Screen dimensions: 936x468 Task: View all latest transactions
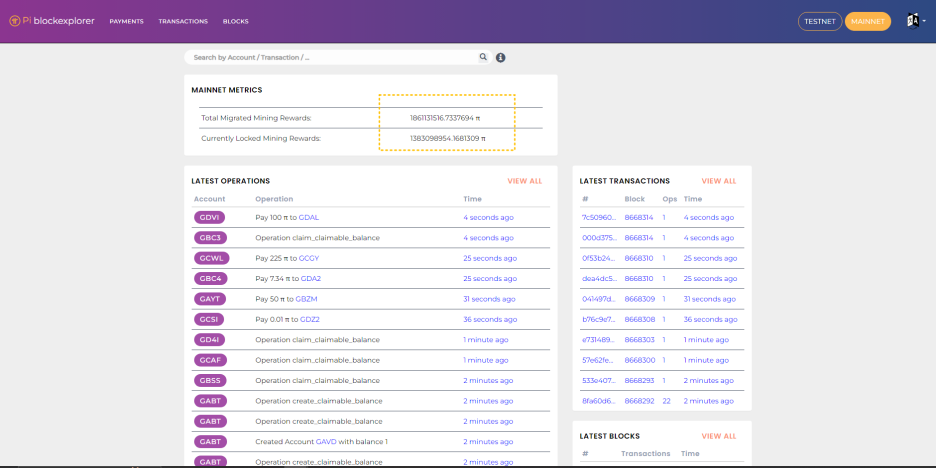click(x=719, y=181)
